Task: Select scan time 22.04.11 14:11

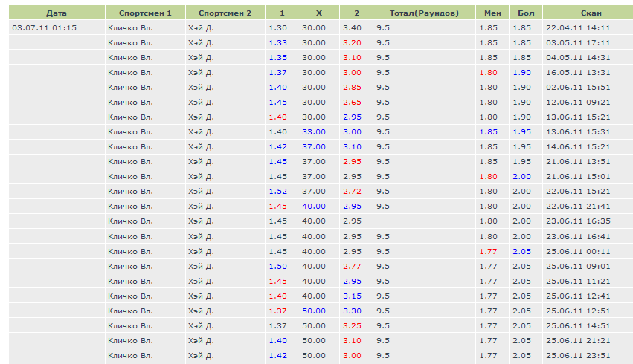Action: tap(578, 27)
